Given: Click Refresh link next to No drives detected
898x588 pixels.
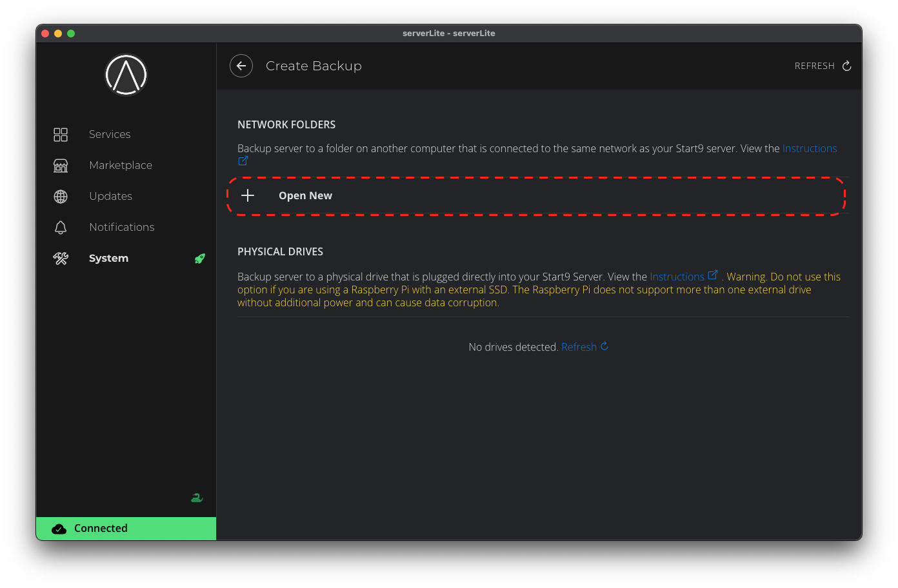Looking at the screenshot, I should click(x=579, y=347).
